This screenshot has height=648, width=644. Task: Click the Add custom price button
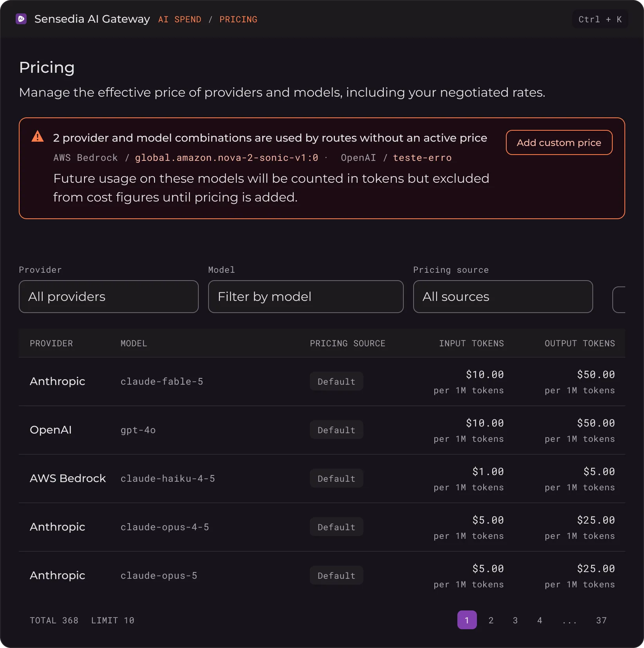pos(559,142)
